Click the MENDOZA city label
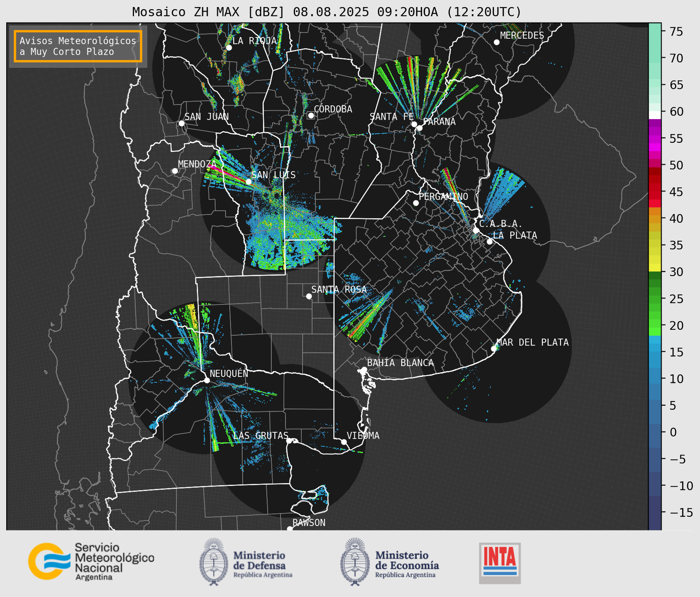The height and width of the screenshot is (597, 700). click(197, 164)
